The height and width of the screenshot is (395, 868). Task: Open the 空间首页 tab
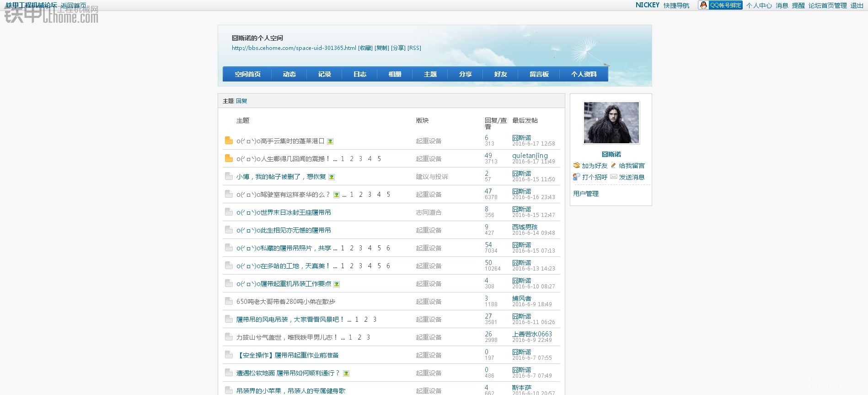point(247,74)
